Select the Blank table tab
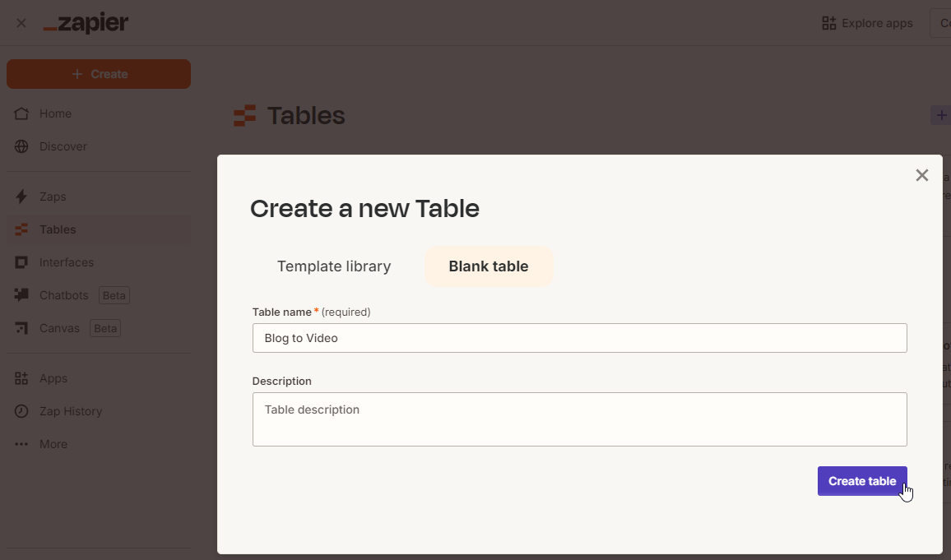Screen dimensions: 951x560 (x=489, y=266)
